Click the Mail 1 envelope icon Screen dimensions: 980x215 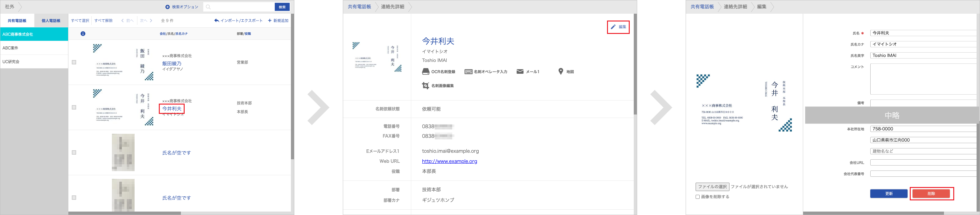520,72
